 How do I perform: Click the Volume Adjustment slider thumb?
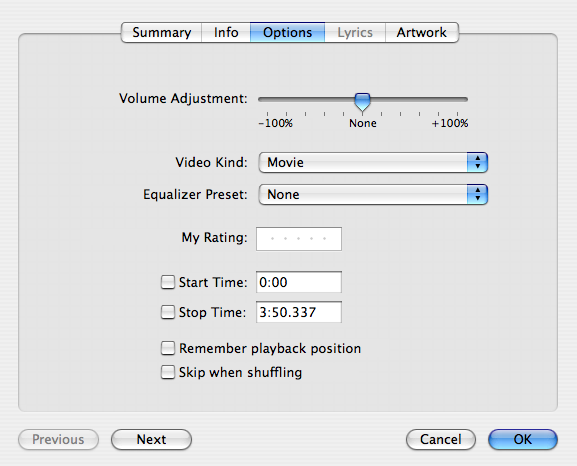(x=362, y=102)
